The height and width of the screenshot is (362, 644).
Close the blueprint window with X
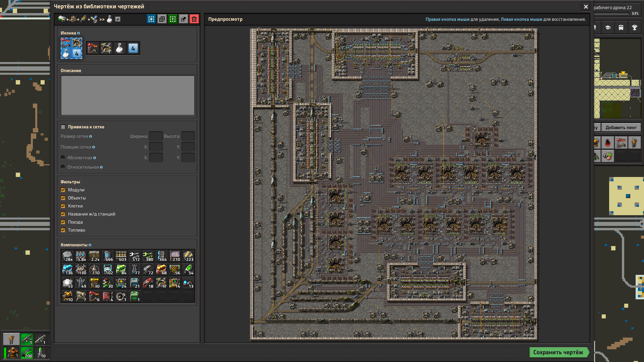(586, 6)
